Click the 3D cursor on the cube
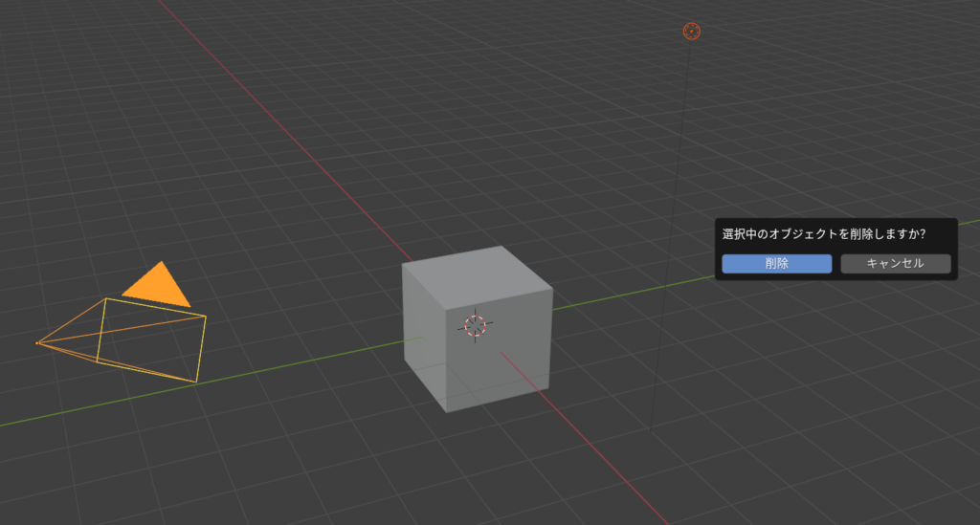This screenshot has height=525, width=980. click(475, 325)
